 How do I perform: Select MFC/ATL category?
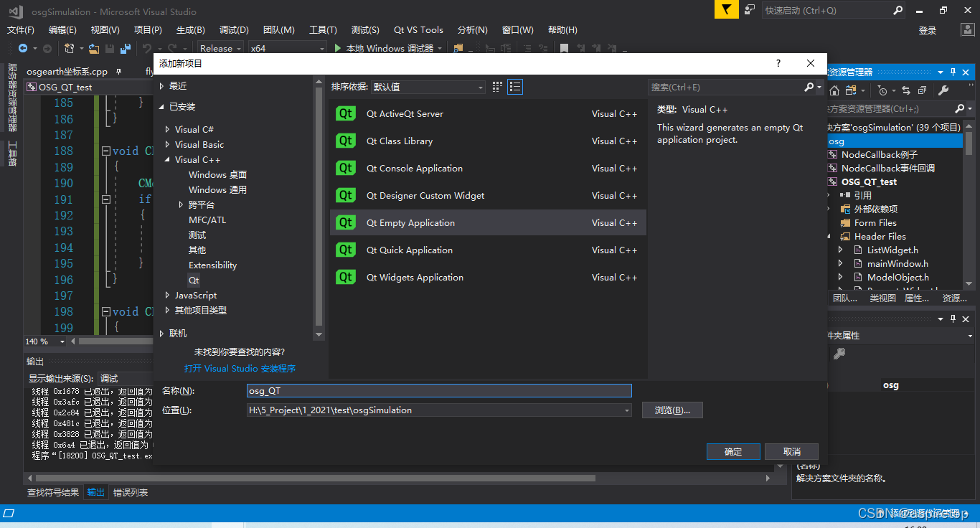[x=207, y=220]
